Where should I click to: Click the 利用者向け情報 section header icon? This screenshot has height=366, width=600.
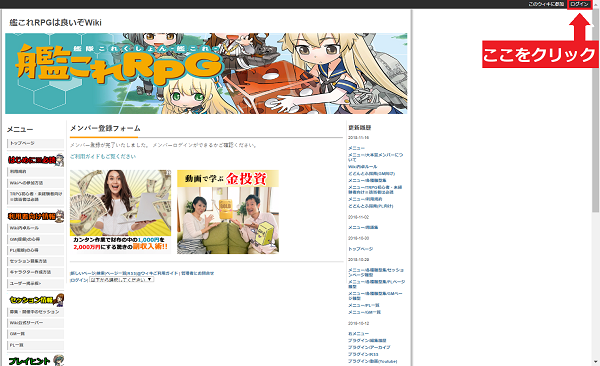[x=36, y=216]
